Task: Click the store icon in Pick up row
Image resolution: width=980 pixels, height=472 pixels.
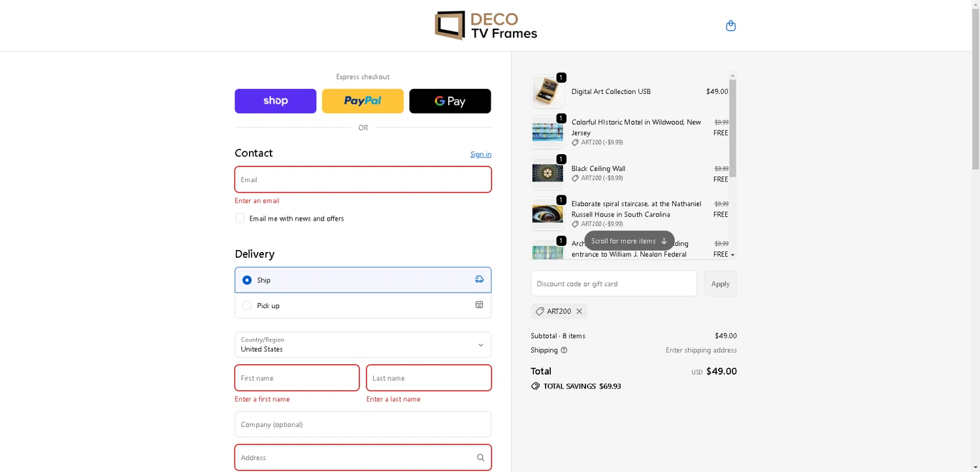Action: tap(480, 305)
